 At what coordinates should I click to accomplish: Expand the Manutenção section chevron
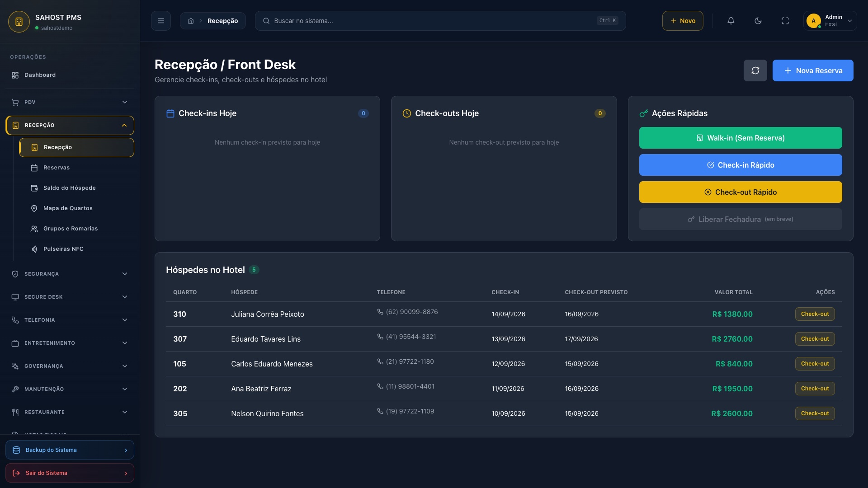coord(125,389)
